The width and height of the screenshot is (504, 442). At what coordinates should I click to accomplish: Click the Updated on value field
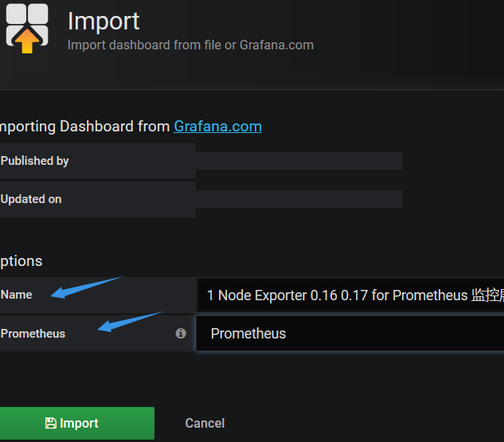299,199
